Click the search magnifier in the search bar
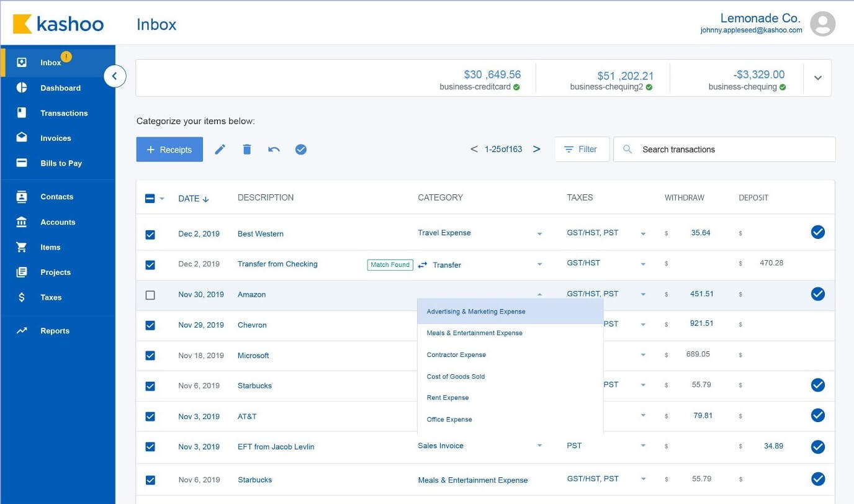This screenshot has height=504, width=854. (x=627, y=149)
